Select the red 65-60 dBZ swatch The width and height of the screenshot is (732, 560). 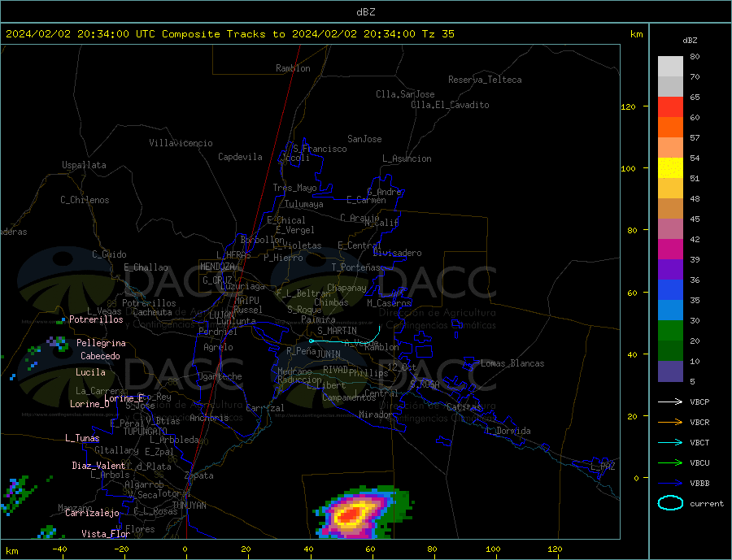pyautogui.click(x=670, y=106)
